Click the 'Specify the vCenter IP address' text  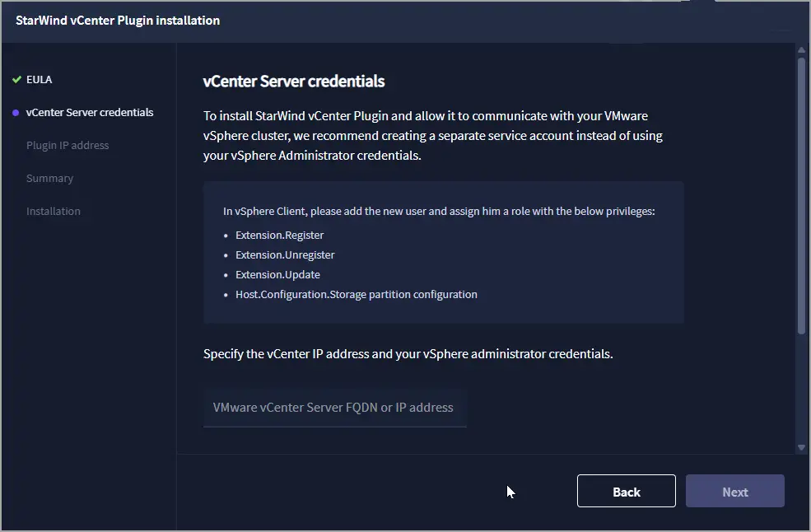pyautogui.click(x=408, y=354)
